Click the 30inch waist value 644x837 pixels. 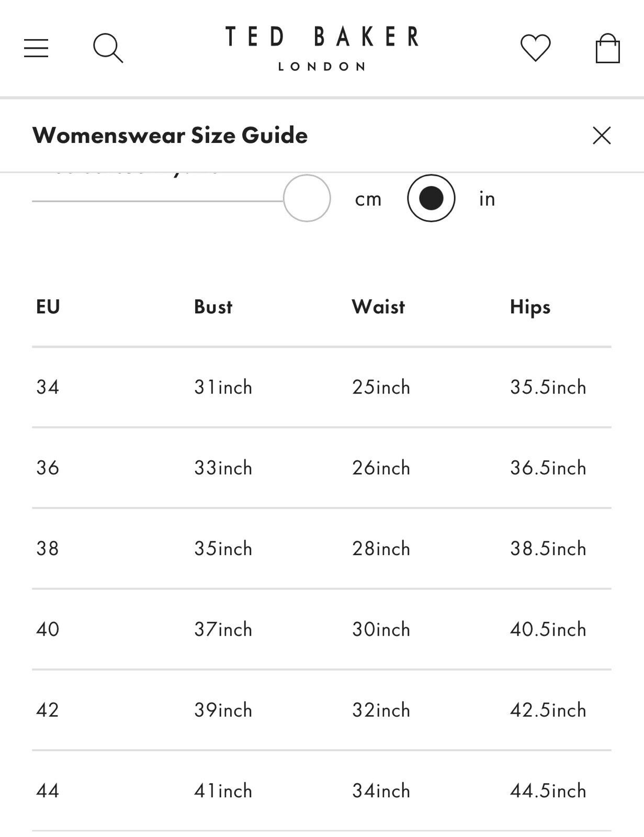point(381,629)
